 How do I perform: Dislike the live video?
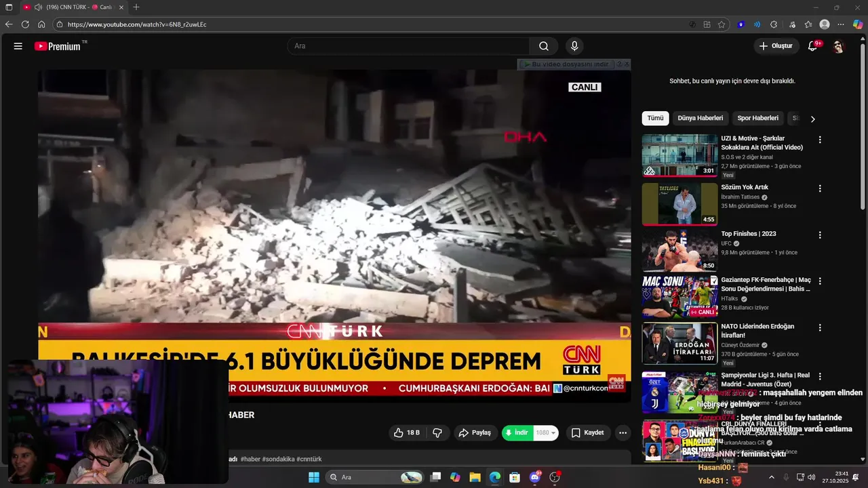437,432
